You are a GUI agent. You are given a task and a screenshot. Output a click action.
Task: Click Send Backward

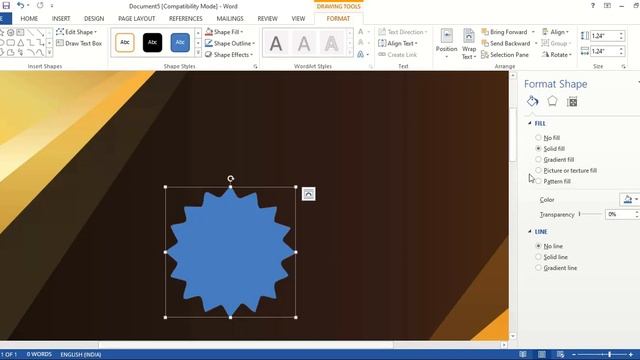coord(506,43)
